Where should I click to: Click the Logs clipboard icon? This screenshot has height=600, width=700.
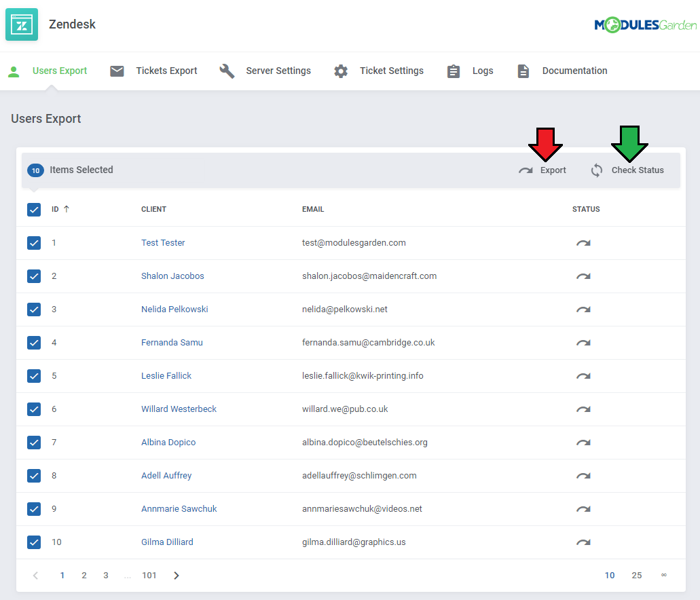coord(454,71)
